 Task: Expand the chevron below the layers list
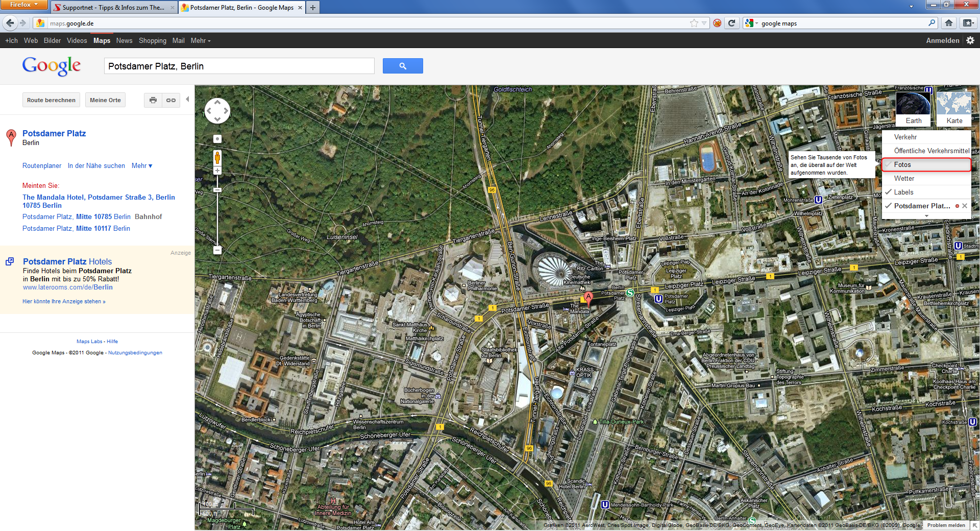(x=926, y=216)
